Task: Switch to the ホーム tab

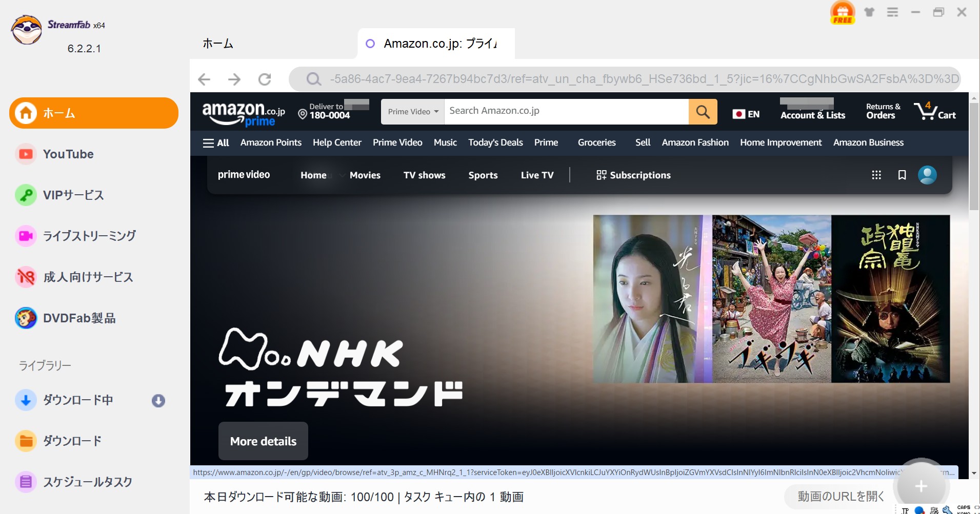Action: coord(218,44)
